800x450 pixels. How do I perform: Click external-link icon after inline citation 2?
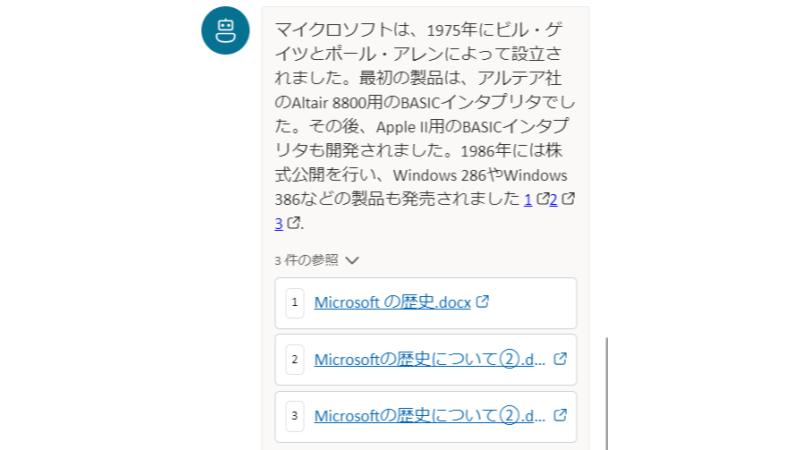click(569, 199)
